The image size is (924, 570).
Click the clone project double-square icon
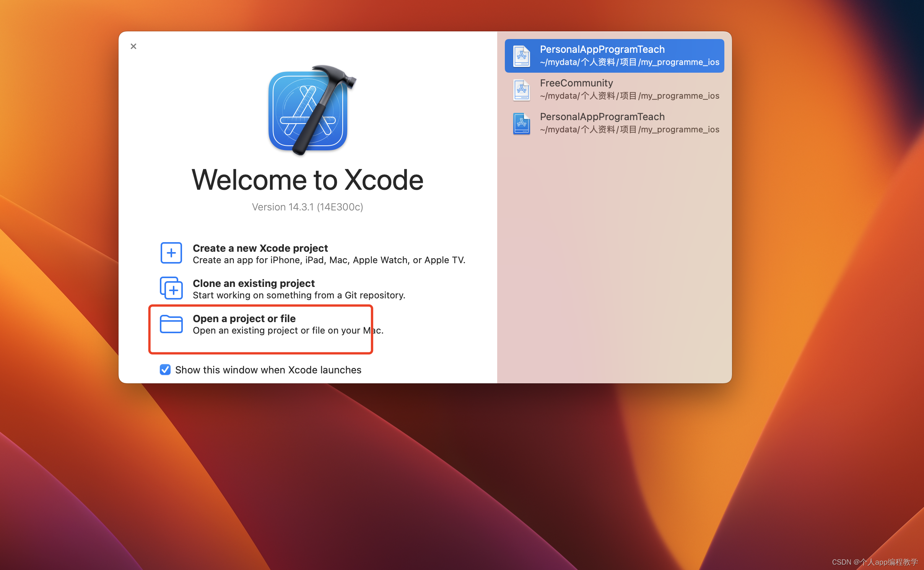pyautogui.click(x=171, y=288)
